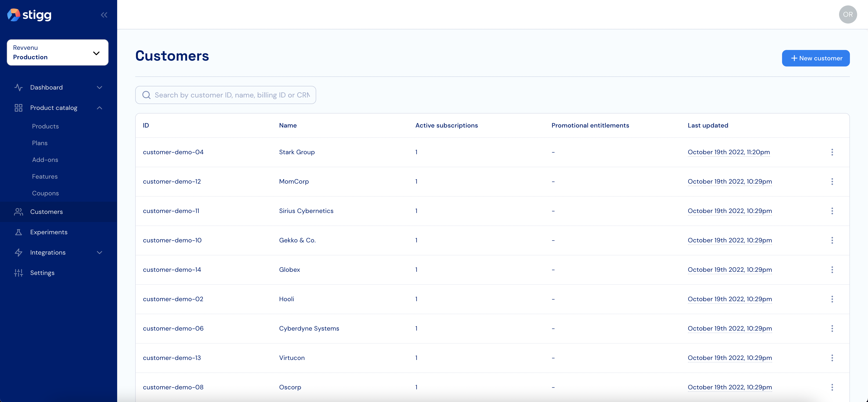Select the Cyberdyne Systems customer row

pyautogui.click(x=309, y=329)
